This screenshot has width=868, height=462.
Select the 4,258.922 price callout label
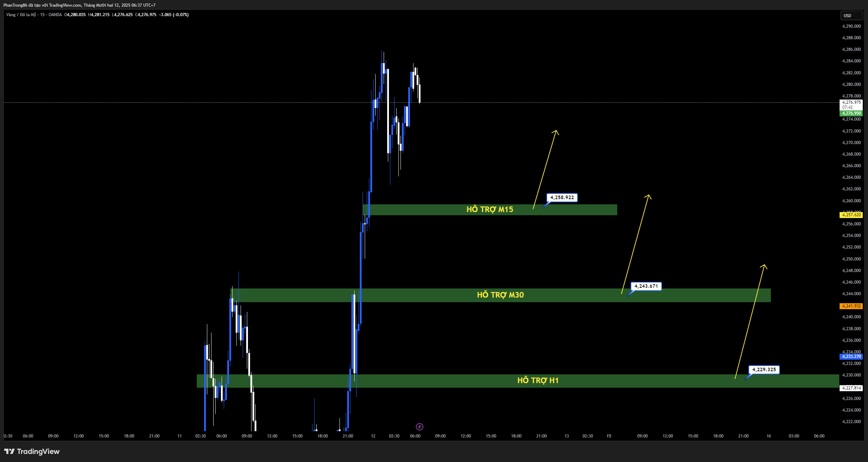[562, 198]
